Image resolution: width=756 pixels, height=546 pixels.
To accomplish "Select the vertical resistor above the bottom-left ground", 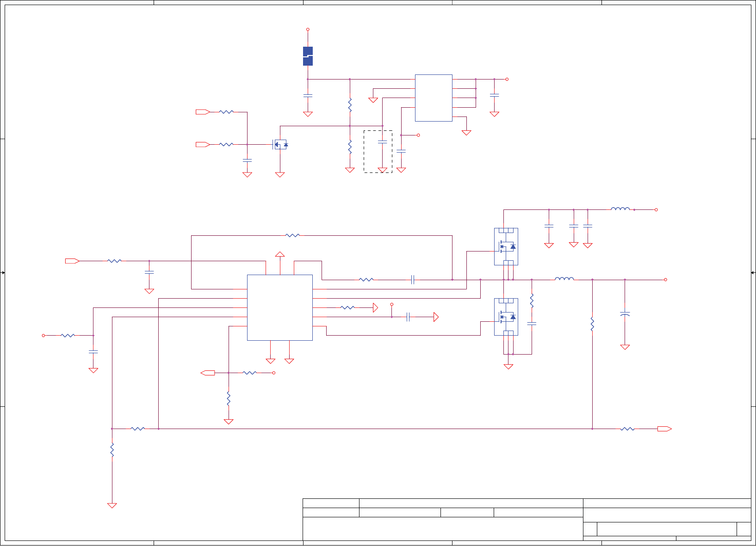I will point(112,450).
